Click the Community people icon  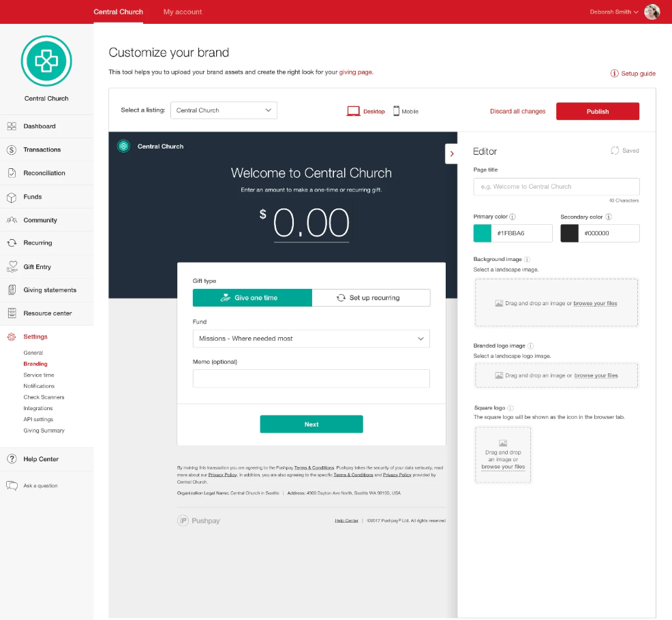[11, 219]
